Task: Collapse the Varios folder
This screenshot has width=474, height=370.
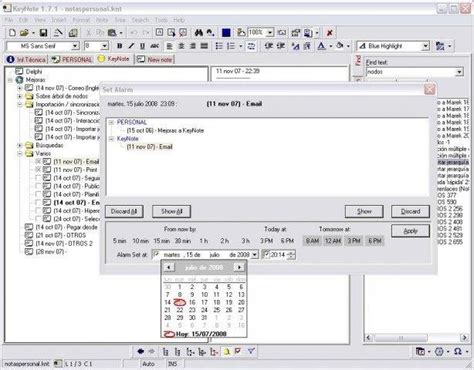Action: pos(20,154)
